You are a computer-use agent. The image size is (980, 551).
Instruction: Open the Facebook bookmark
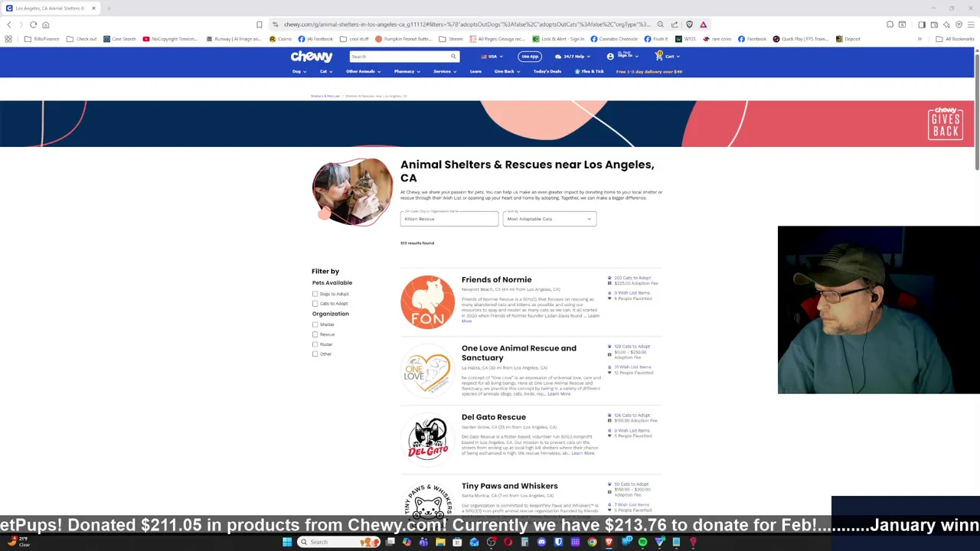coord(753,39)
